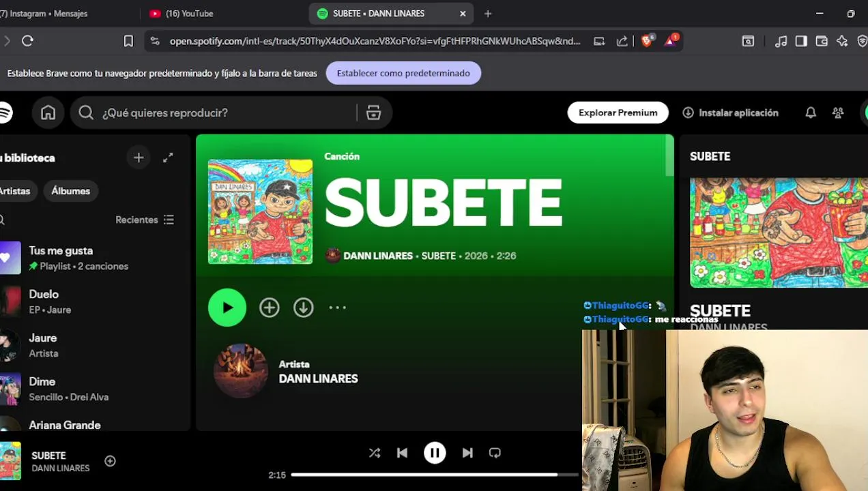This screenshot has height=491, width=868.
Task: Filter library by Álbumes chip
Action: coord(70,191)
